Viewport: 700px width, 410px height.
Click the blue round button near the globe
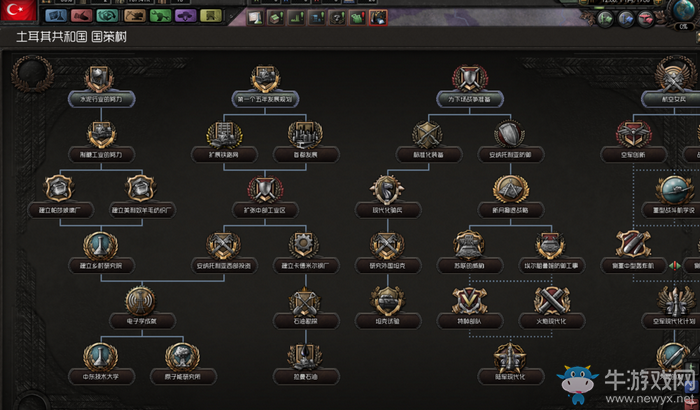625,19
